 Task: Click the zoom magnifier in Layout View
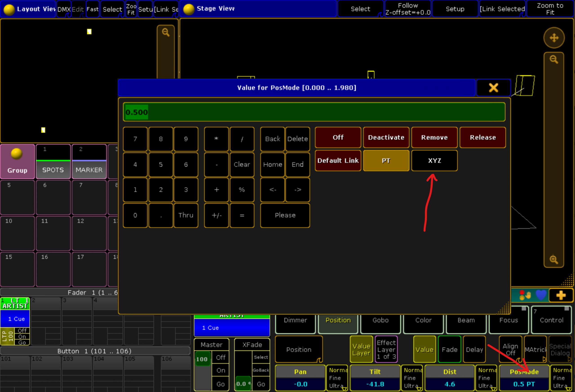tap(166, 32)
